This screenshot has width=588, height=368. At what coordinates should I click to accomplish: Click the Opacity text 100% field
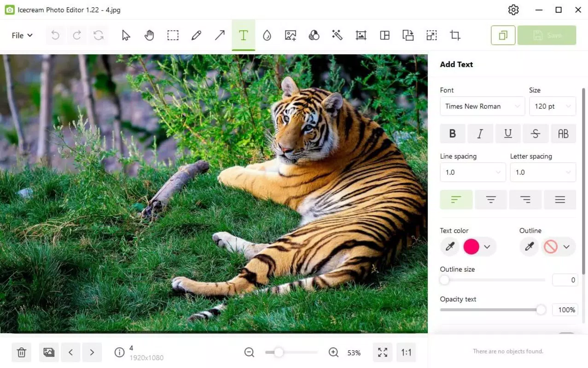(x=565, y=310)
